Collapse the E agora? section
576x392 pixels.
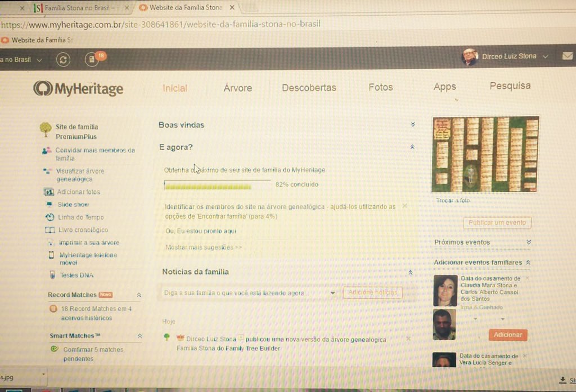pyautogui.click(x=412, y=147)
